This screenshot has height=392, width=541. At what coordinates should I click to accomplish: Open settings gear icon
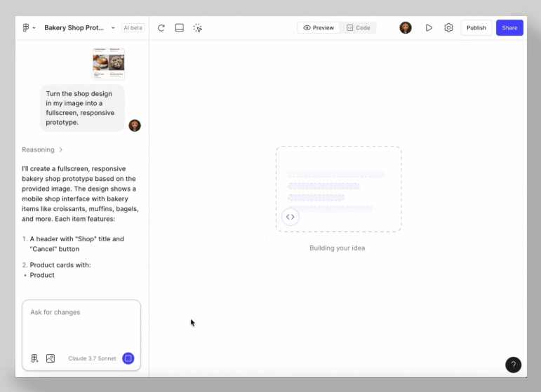coord(448,27)
